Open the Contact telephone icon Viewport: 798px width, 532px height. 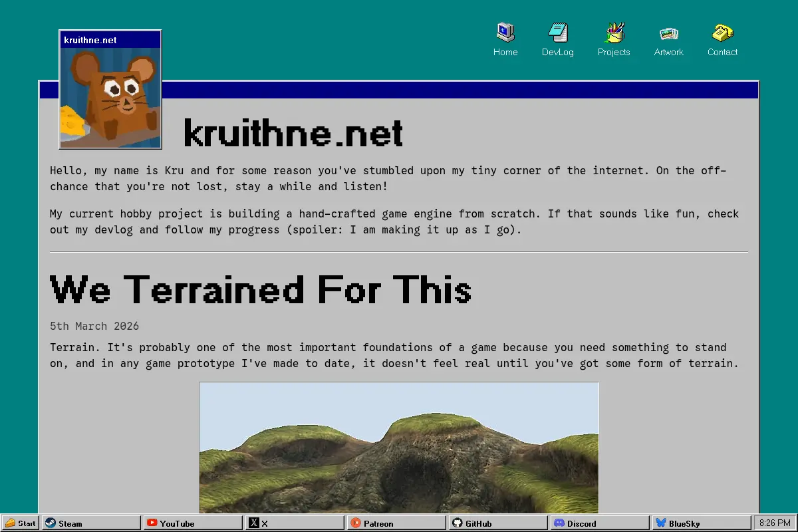(722, 33)
